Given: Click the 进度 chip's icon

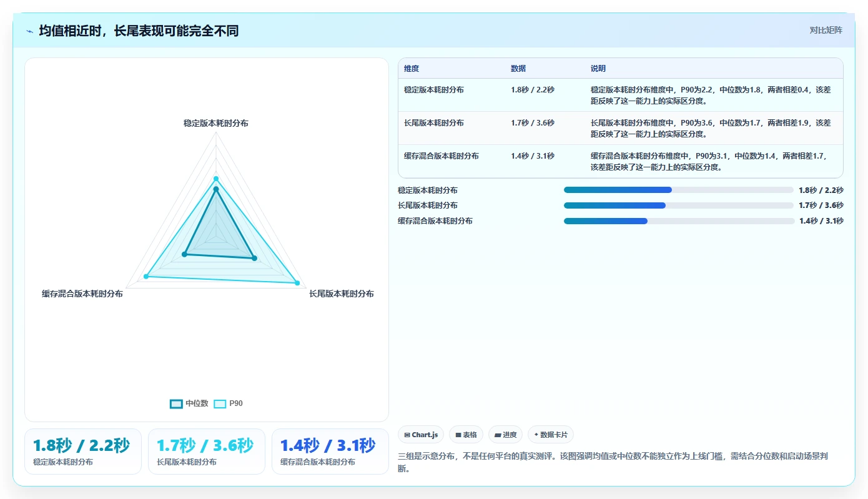Looking at the screenshot, I should pos(498,435).
